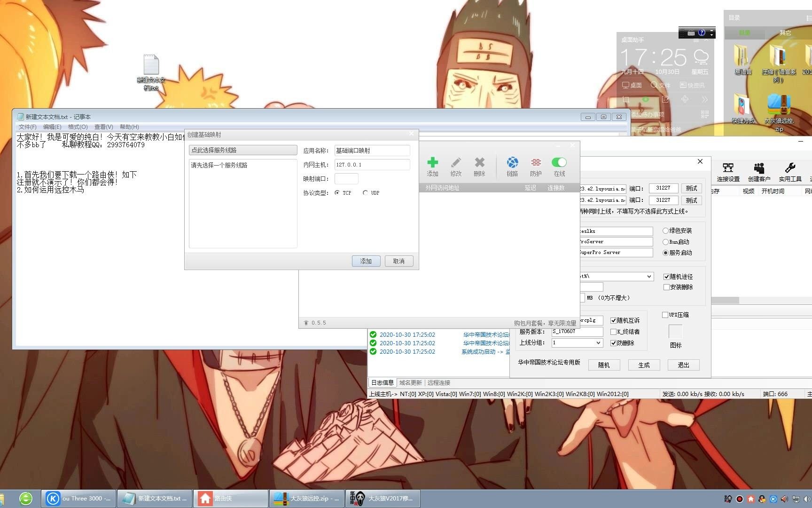Click 快资讯 shortcut in 桌面助手 widget
The height and width of the screenshot is (508, 812).
tap(692, 85)
